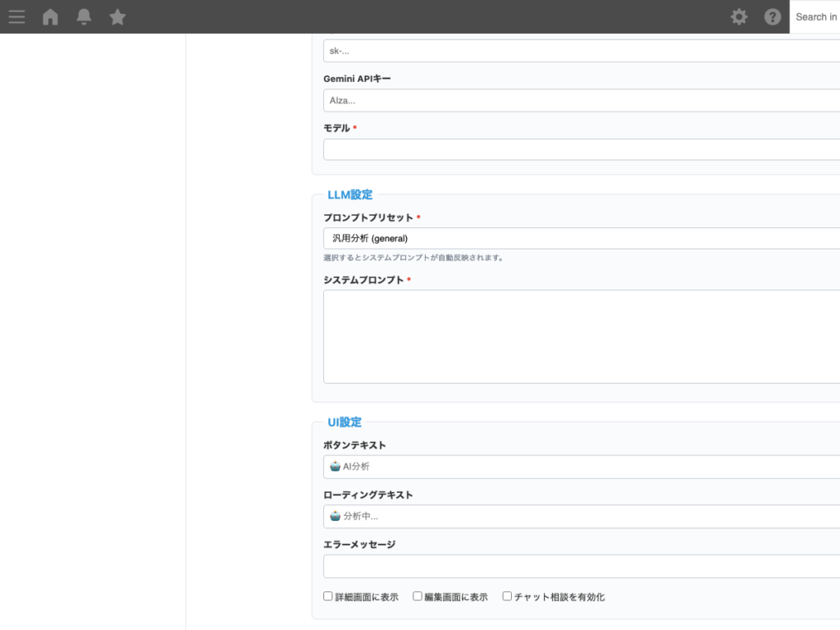Image resolution: width=840 pixels, height=630 pixels.
Task: Click the empty エラーメッセージ field
Action: [x=574, y=566]
